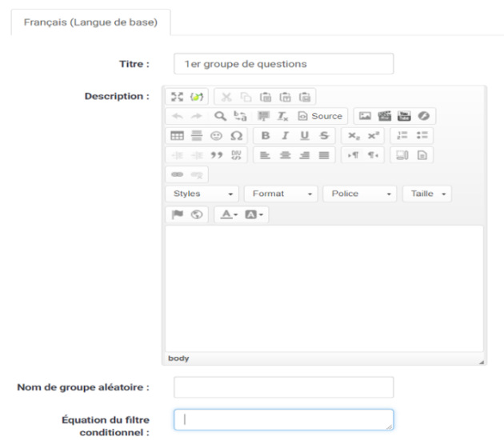The image size is (504, 440).
Task: Open background color picker
Action: (254, 214)
